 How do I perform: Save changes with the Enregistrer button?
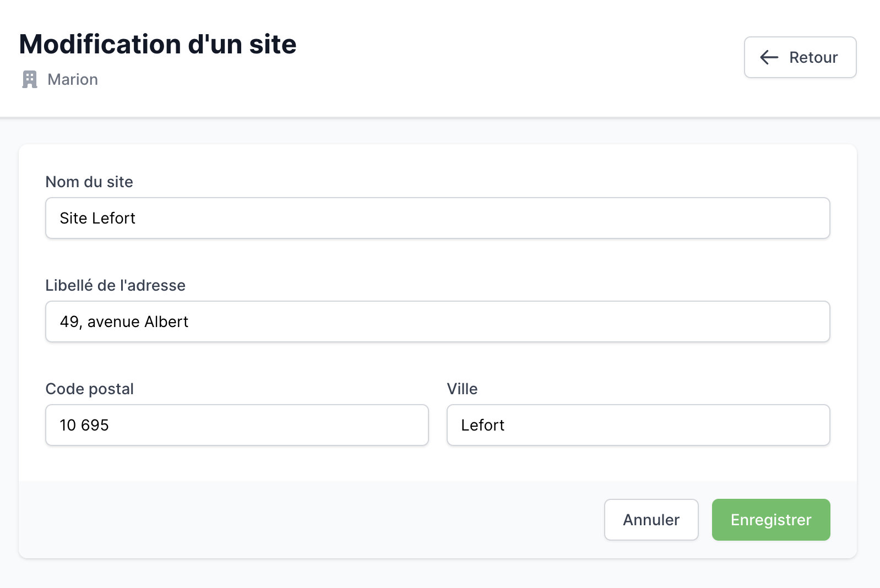point(771,520)
